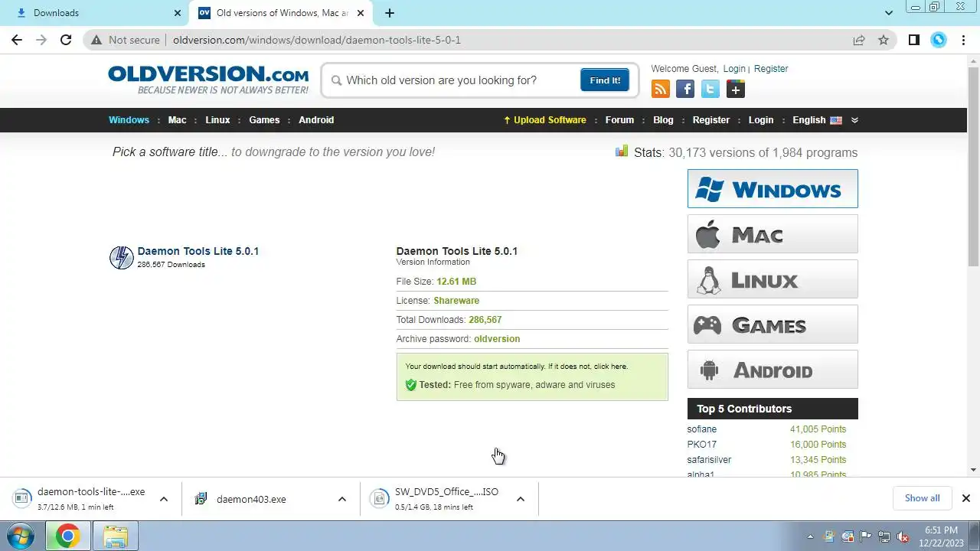Click the Find It! button
This screenshot has width=980, height=551.
tap(605, 80)
